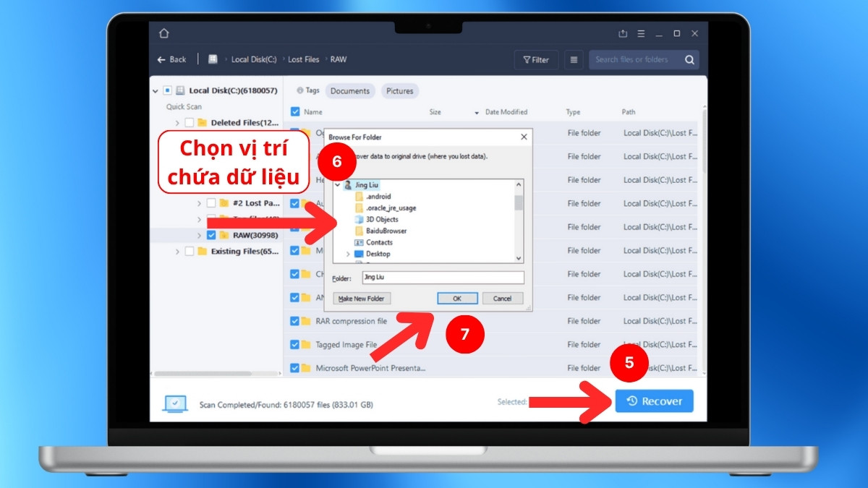Image resolution: width=868 pixels, height=488 pixels.
Task: Uncheck the Tagged Image File checkbox
Action: point(295,345)
